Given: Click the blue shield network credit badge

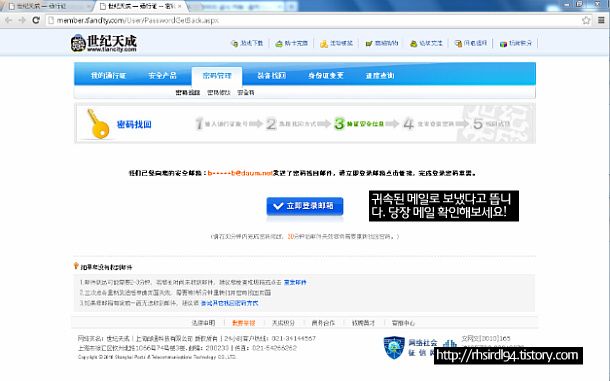Looking at the screenshot, I should 394,347.
